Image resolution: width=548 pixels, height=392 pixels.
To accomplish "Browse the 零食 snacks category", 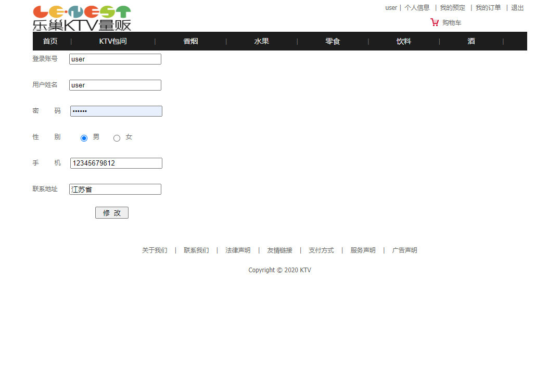I will (x=333, y=41).
